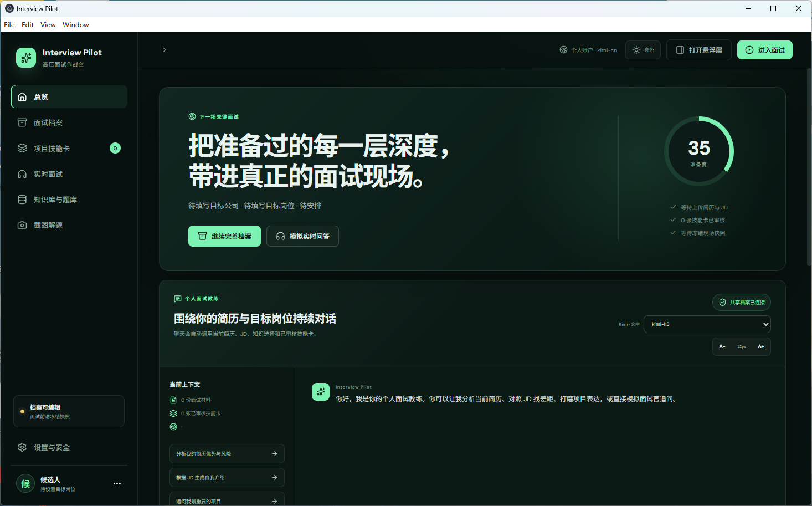
Task: Click the headphones icon beside 实时面试
Action: click(22, 174)
